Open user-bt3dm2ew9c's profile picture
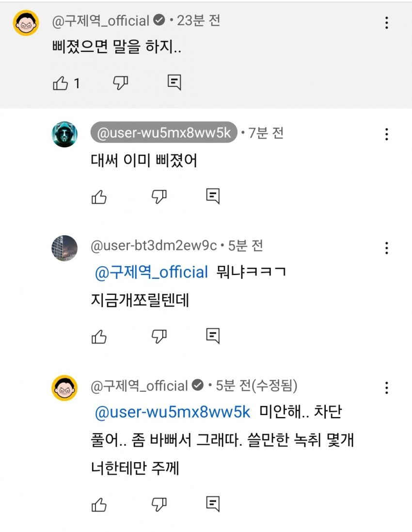 point(64,248)
